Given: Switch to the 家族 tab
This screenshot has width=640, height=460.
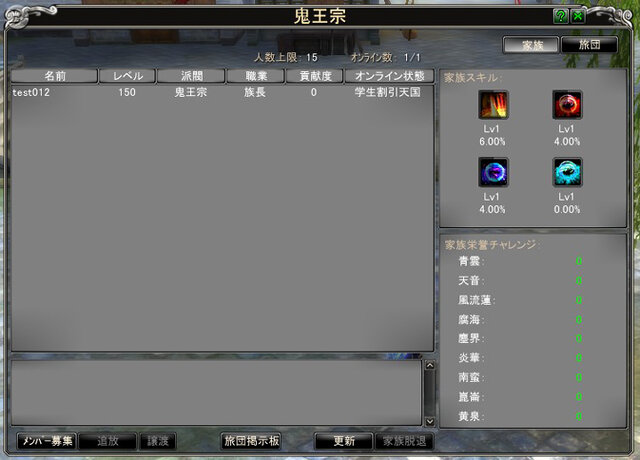Looking at the screenshot, I should pyautogui.click(x=531, y=45).
